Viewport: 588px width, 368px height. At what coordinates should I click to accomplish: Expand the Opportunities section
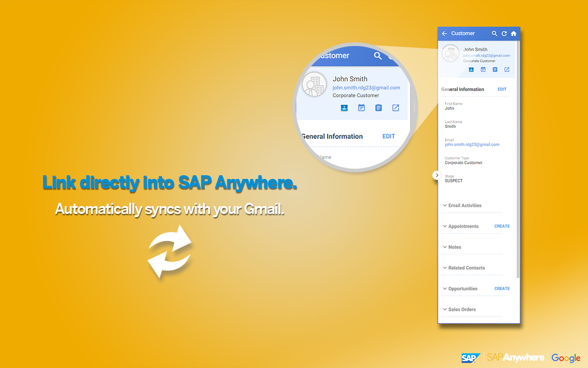[460, 289]
